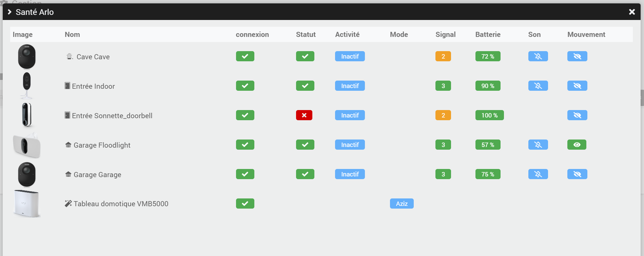Click the Garage Garage camera thumbnail
Screen dimensions: 644x256
(x=27, y=174)
